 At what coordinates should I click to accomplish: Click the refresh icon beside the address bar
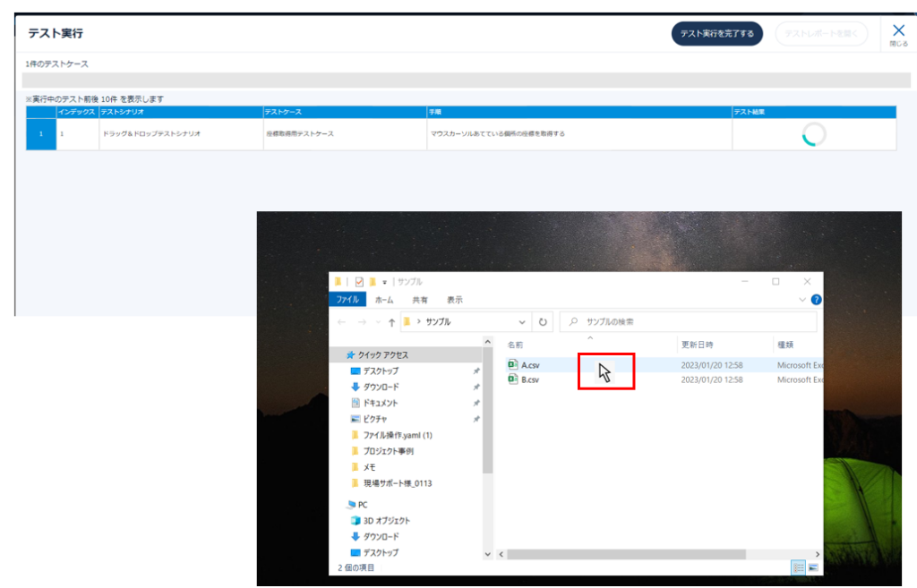pos(543,321)
